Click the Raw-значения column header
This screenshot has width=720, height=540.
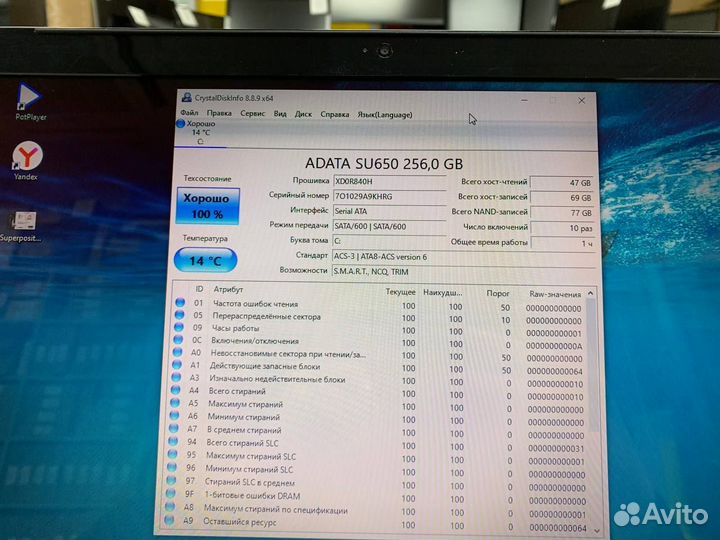pos(555,294)
